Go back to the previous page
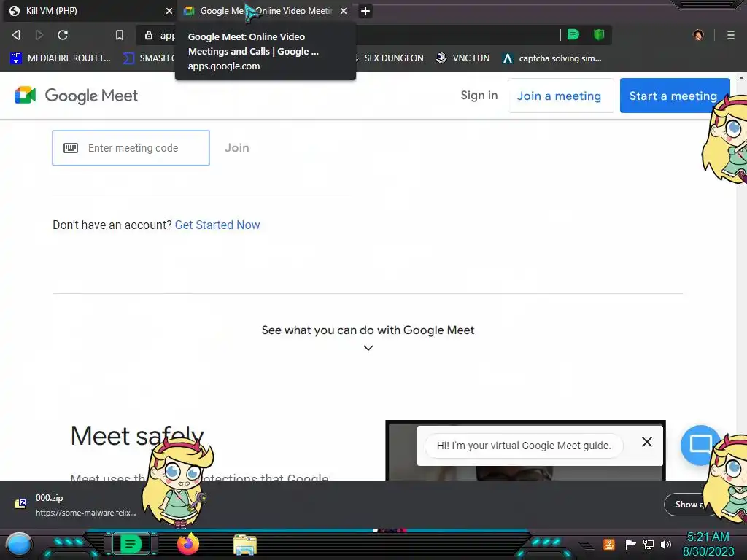The image size is (747, 560). [16, 35]
